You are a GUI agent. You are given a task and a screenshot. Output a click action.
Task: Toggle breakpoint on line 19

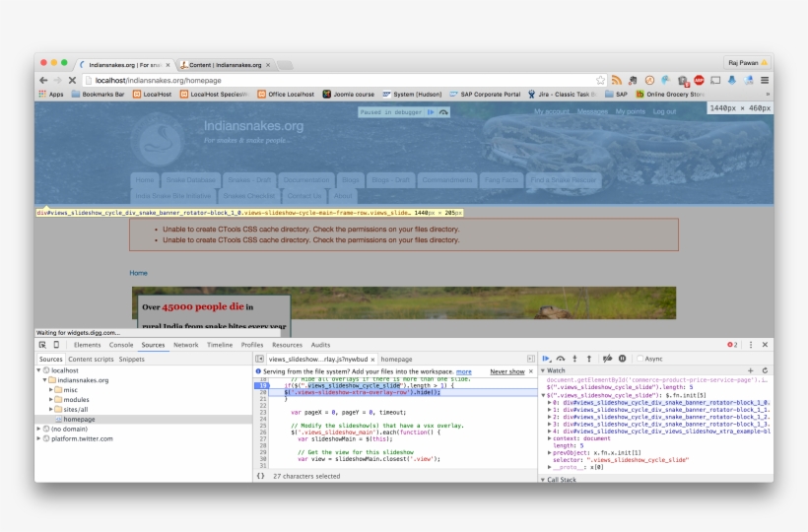(263, 385)
